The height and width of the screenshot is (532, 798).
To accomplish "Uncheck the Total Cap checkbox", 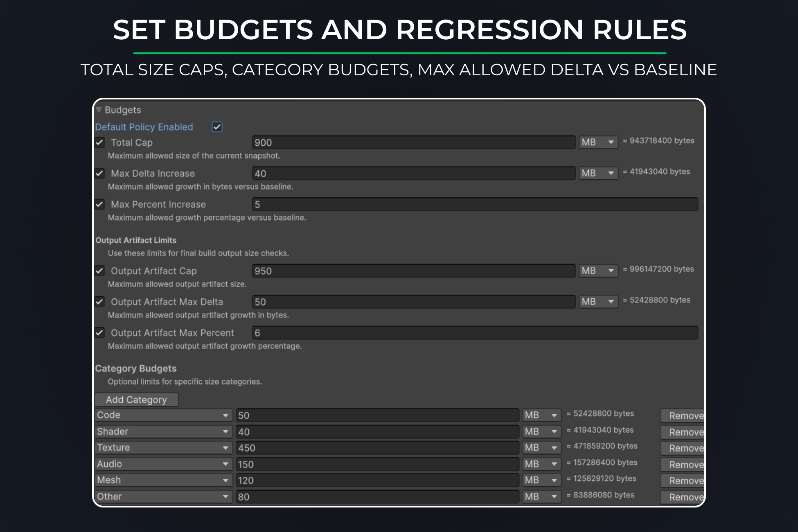I will click(99, 142).
